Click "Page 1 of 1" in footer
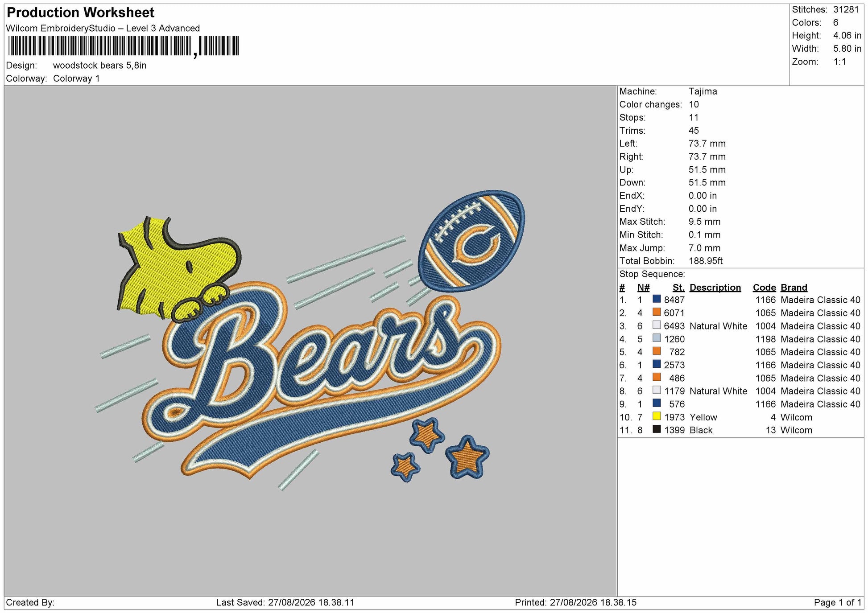Viewport: 868px width, 613px height. tap(838, 603)
